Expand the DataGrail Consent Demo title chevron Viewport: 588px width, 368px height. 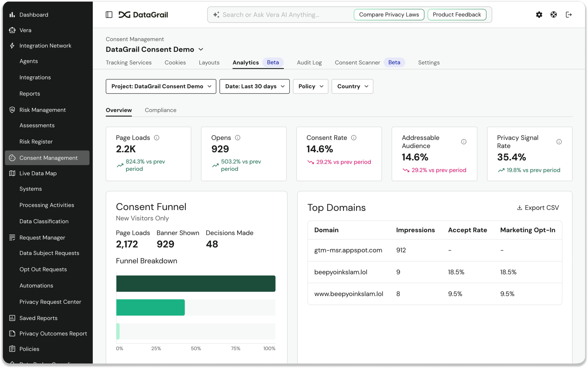201,49
